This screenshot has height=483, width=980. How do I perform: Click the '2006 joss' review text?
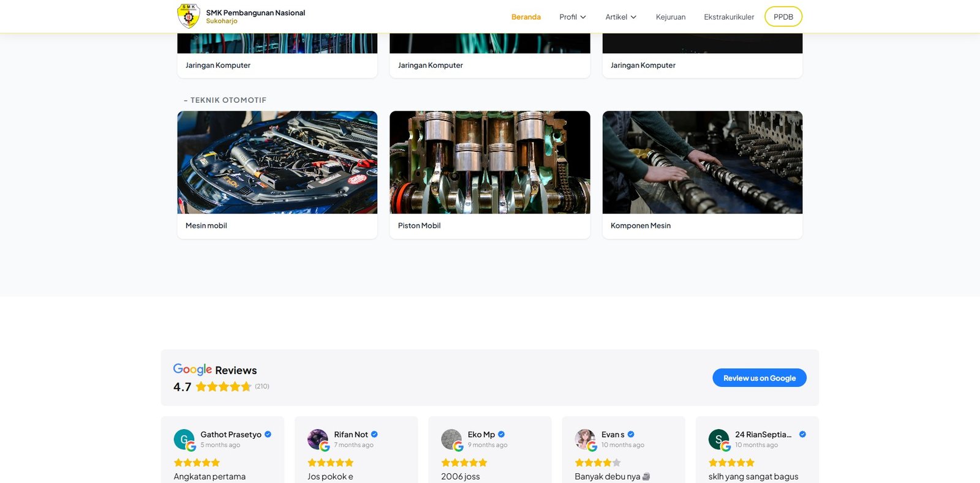pyautogui.click(x=461, y=476)
